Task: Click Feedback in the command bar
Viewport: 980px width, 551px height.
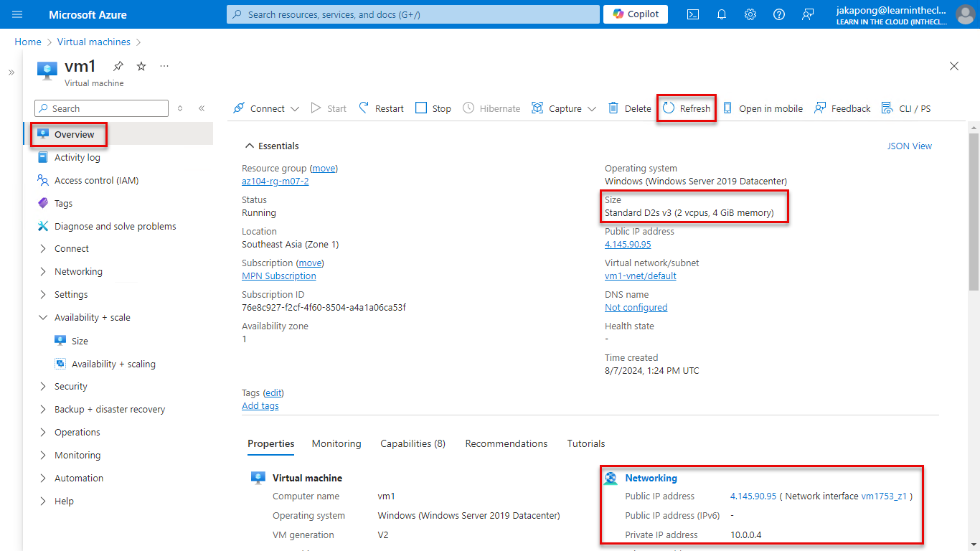Action: click(x=842, y=108)
